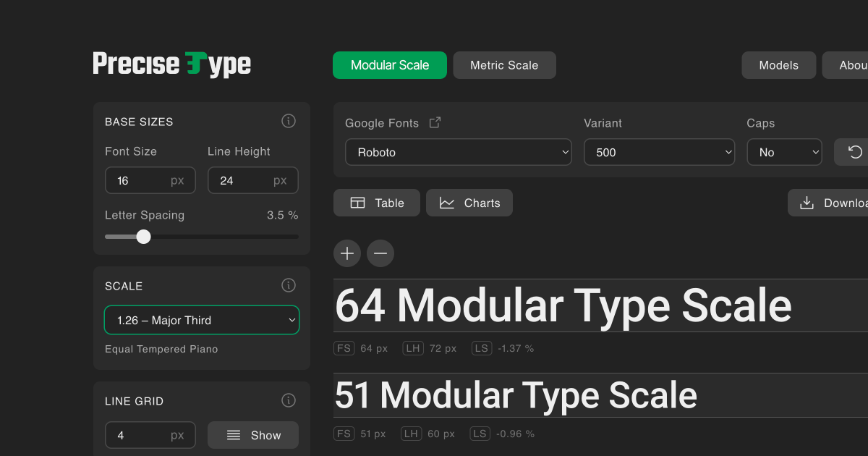Switch to Charts view
The image size is (868, 456).
469,203
